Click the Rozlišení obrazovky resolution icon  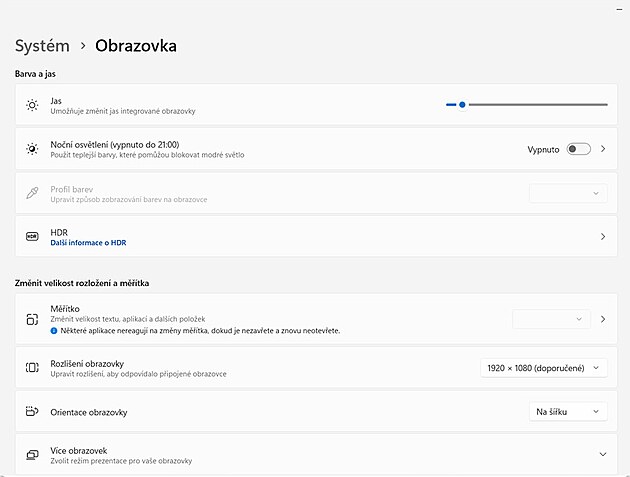[32, 368]
